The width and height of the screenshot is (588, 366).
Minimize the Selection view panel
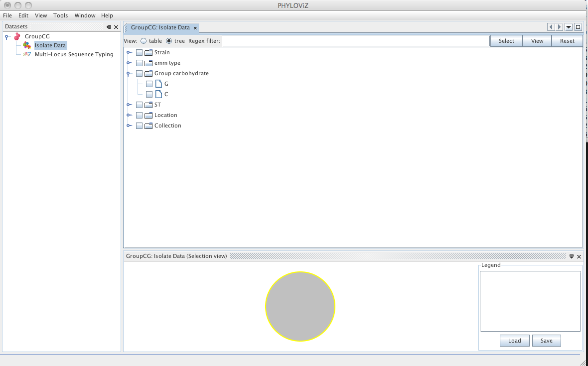572,256
